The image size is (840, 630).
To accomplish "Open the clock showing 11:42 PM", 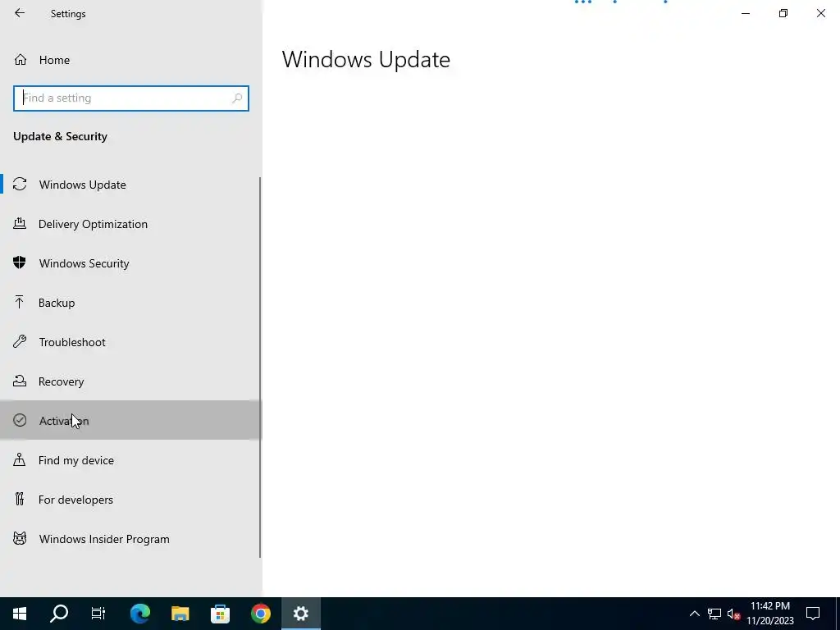I will [769, 614].
